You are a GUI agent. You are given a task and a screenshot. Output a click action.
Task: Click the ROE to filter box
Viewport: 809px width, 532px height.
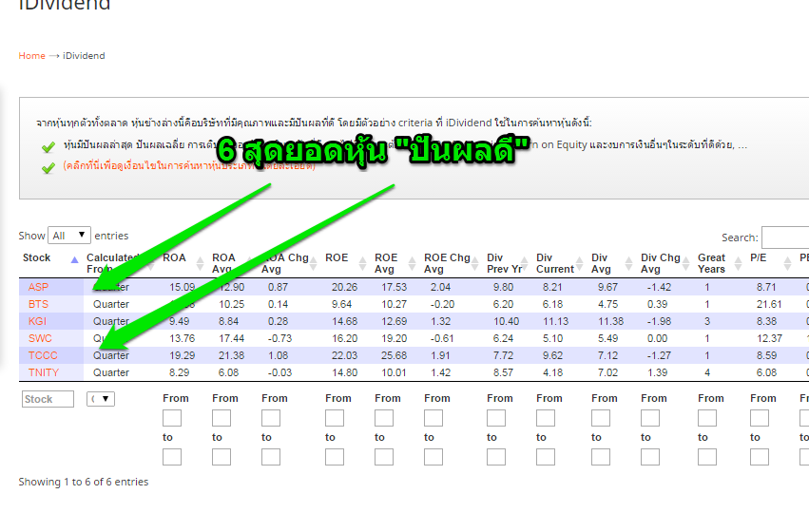[335, 457]
